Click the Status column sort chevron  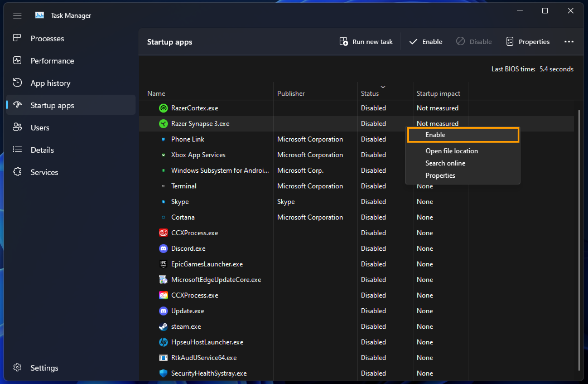(383, 87)
